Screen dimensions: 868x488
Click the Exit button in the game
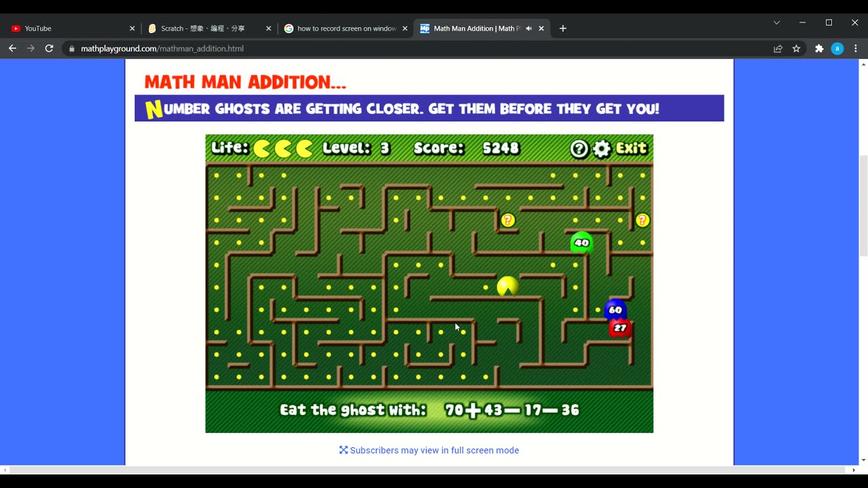click(x=631, y=148)
